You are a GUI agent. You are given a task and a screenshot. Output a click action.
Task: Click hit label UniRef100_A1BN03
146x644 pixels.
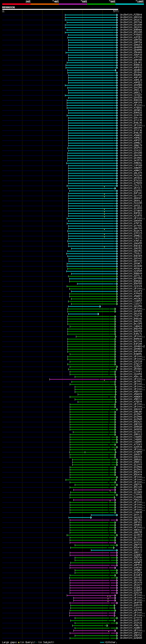131,628
